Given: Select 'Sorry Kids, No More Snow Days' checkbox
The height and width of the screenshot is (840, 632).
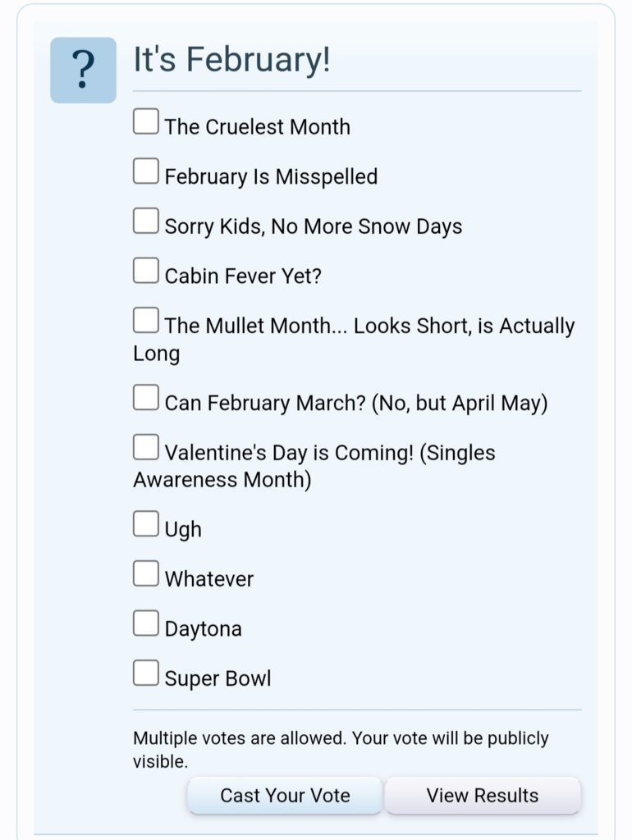Looking at the screenshot, I should pyautogui.click(x=146, y=221).
